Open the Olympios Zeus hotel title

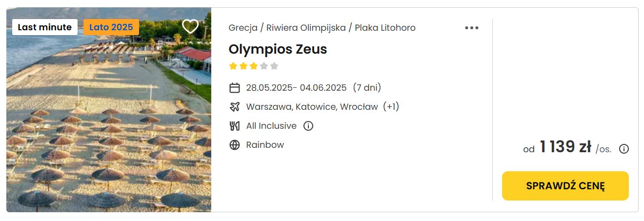(x=278, y=49)
